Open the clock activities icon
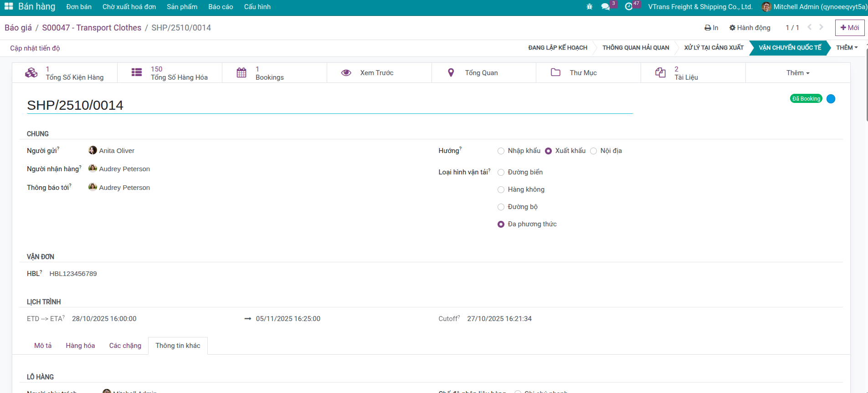The image size is (868, 393). (x=629, y=7)
